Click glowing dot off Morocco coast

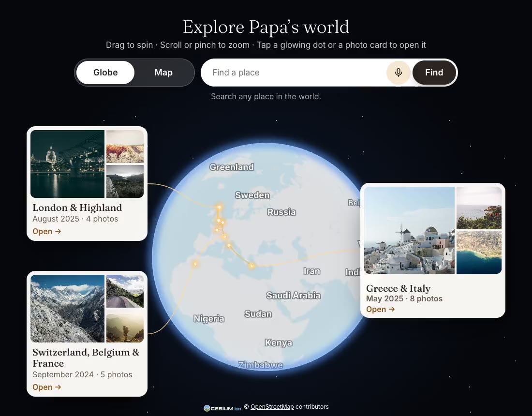tap(195, 264)
